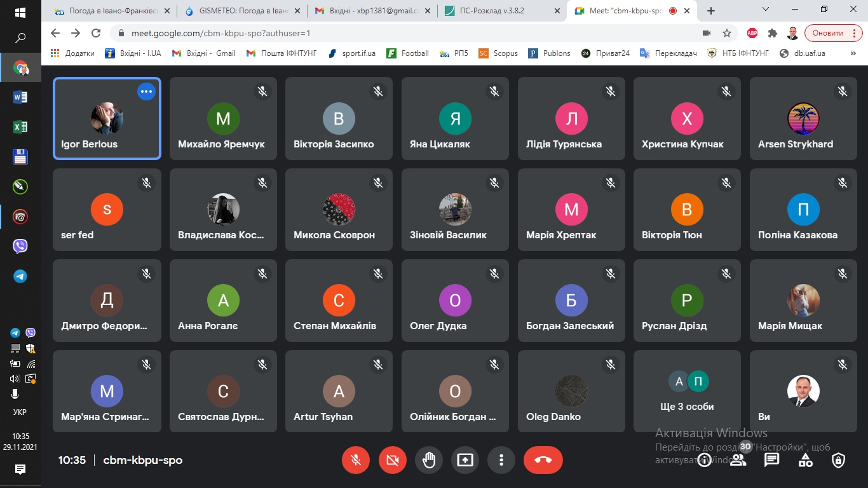
Task: Open meeting details info icon
Action: 704,461
